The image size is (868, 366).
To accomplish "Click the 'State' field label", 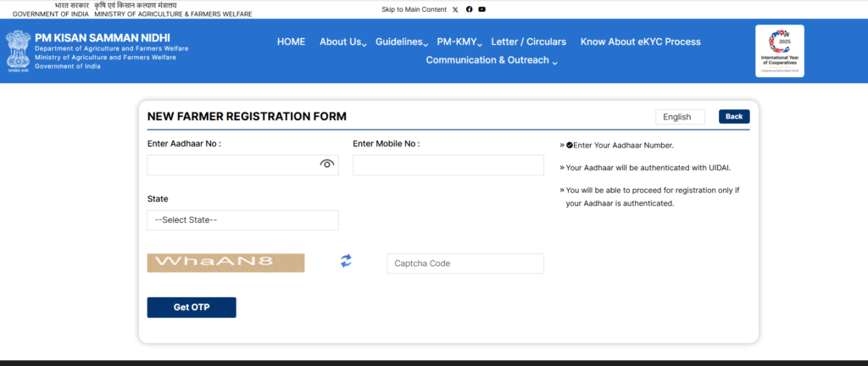I will 158,198.
